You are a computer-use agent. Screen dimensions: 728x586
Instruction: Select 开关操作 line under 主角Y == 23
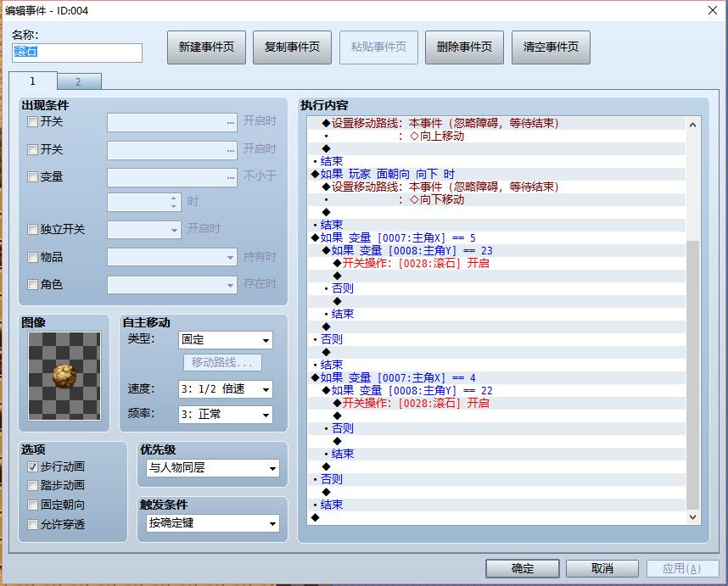[x=496, y=263]
